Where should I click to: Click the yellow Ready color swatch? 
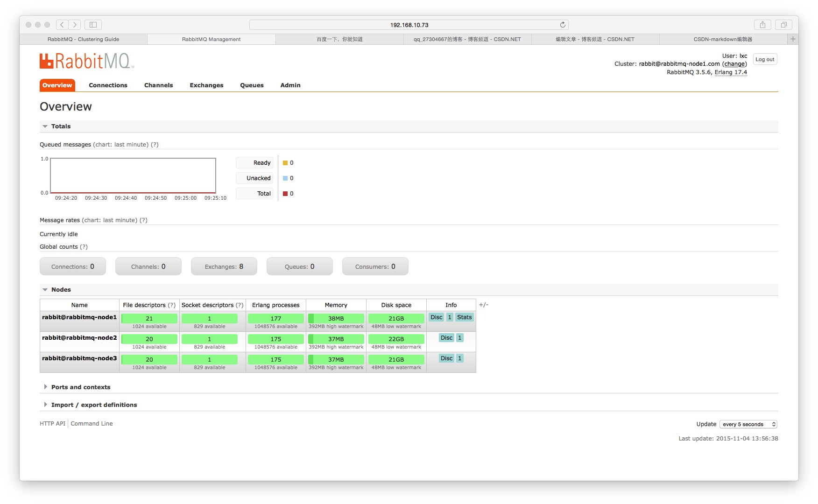click(x=285, y=163)
